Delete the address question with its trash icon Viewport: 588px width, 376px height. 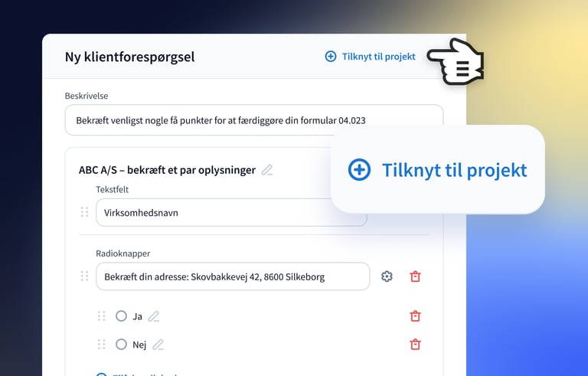point(415,276)
